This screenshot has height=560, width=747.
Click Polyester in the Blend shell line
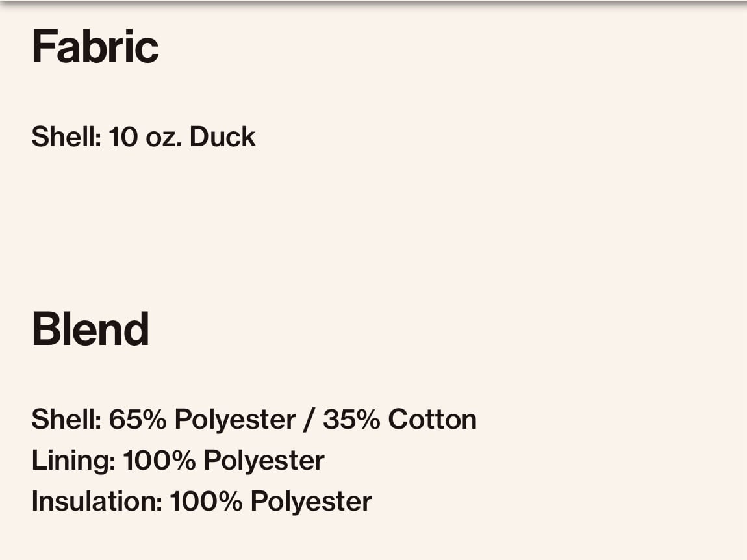point(235,420)
